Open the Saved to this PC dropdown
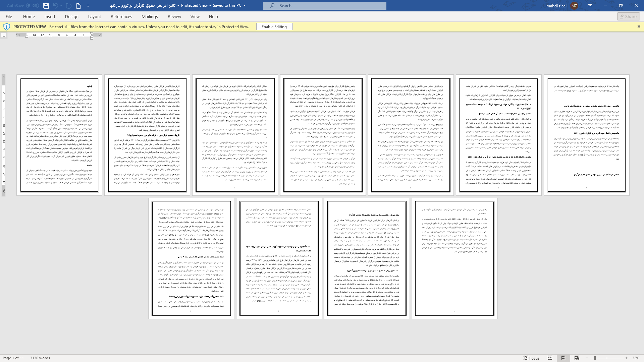The height and width of the screenshot is (362, 644). [x=245, y=6]
